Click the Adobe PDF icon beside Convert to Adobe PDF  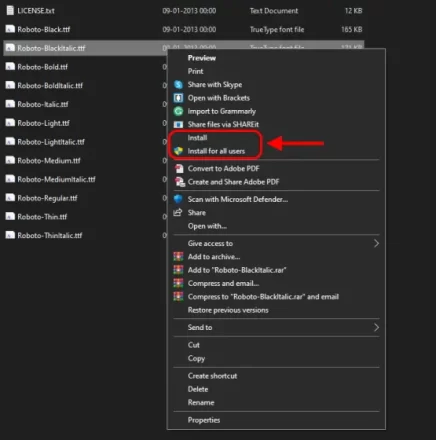[179, 169]
